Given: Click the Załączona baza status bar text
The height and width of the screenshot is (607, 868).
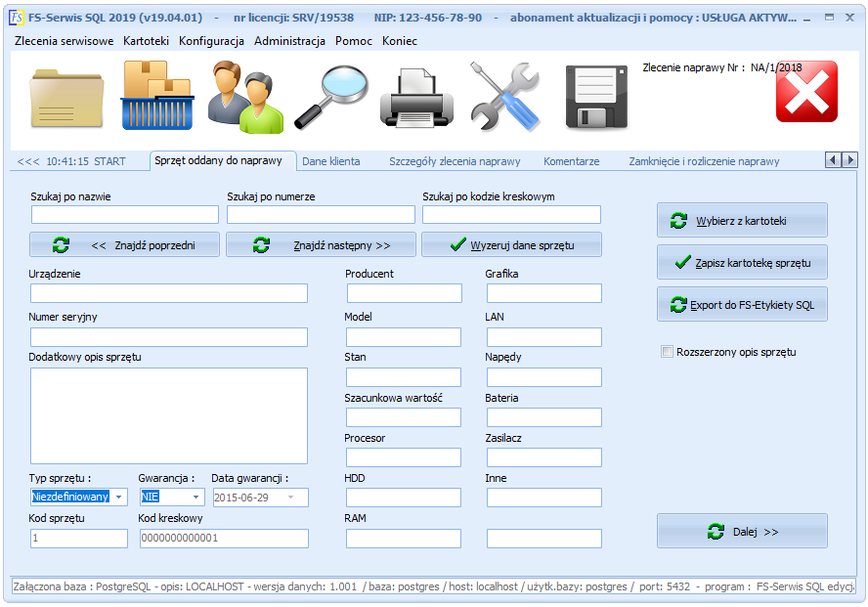Looking at the screenshot, I should (x=433, y=586).
